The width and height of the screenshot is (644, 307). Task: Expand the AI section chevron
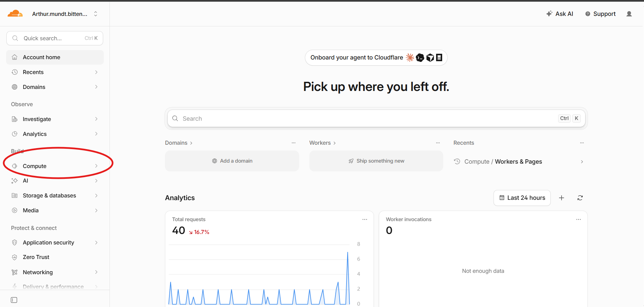pos(96,181)
